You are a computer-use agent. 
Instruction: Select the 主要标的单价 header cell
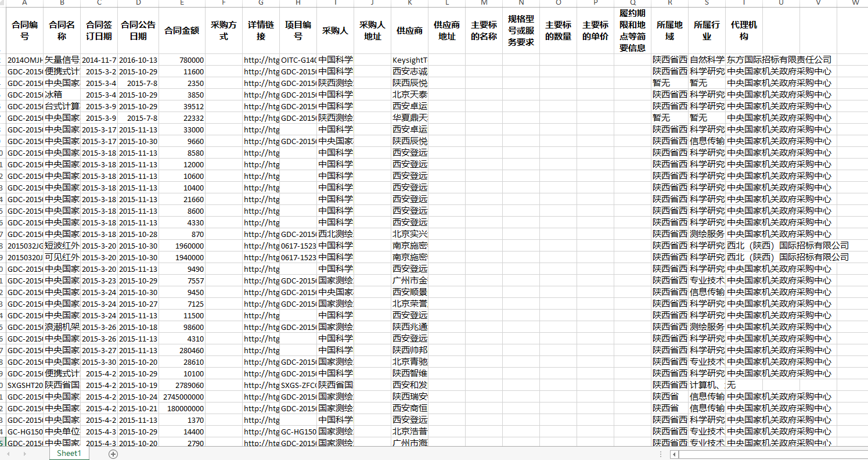(x=595, y=31)
